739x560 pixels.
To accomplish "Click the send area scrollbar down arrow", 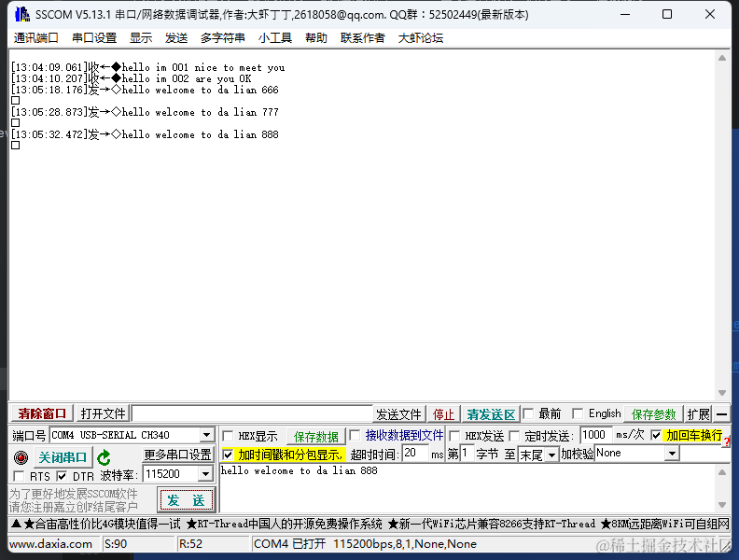I will pyautogui.click(x=722, y=505).
